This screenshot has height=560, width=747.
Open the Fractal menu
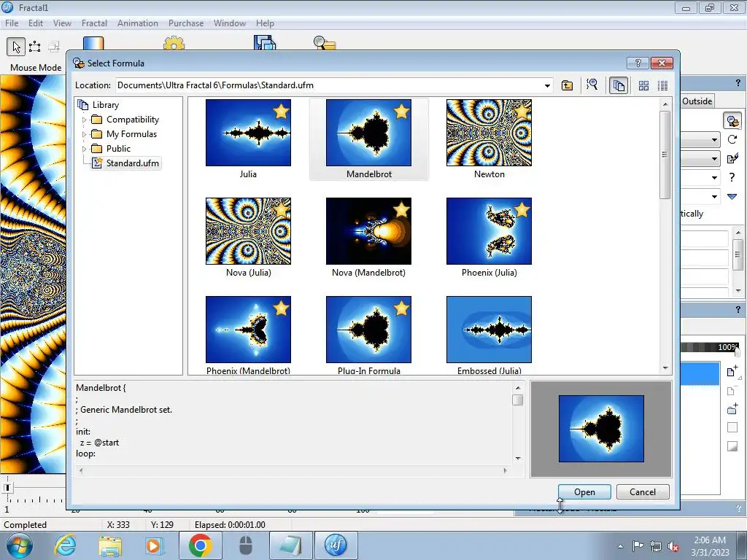94,23
